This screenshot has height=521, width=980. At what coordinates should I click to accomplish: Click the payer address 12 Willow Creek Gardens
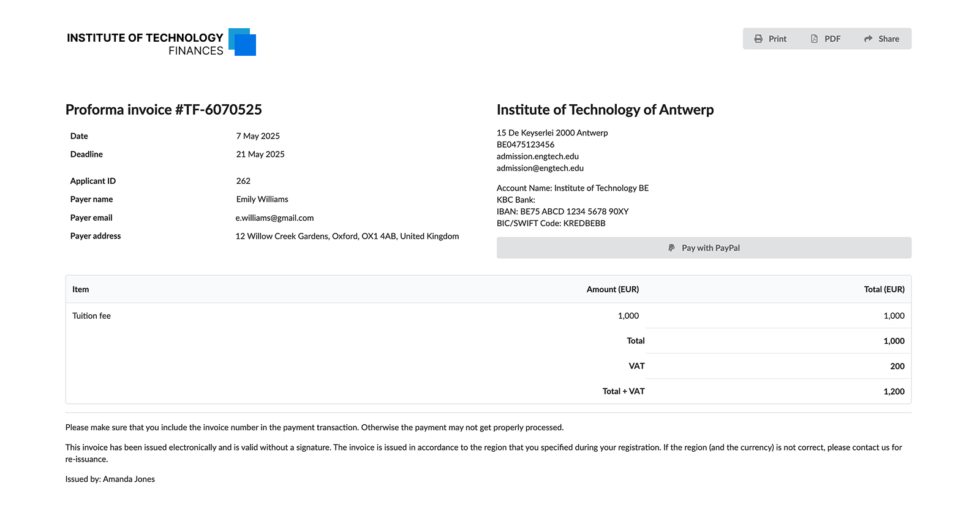(347, 236)
